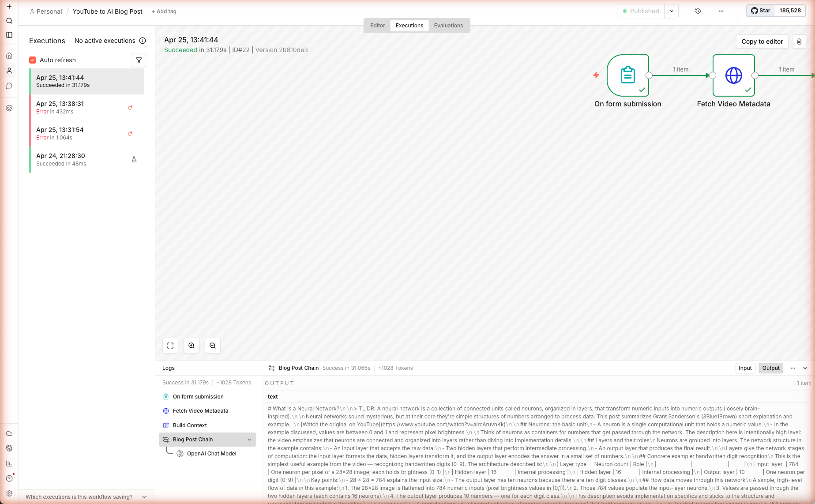Open search from the left sidebar
The image size is (815, 504).
click(x=9, y=21)
